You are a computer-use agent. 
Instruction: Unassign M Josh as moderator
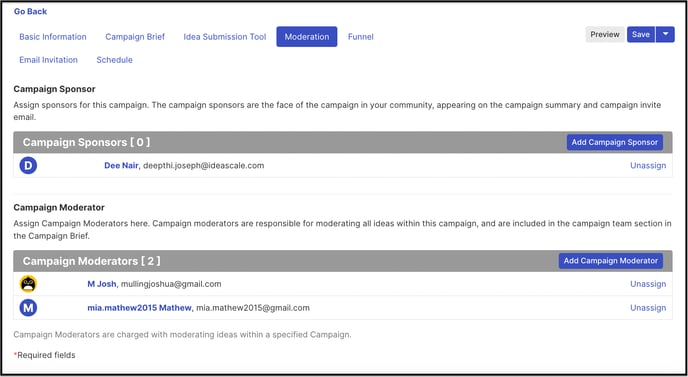(x=648, y=284)
